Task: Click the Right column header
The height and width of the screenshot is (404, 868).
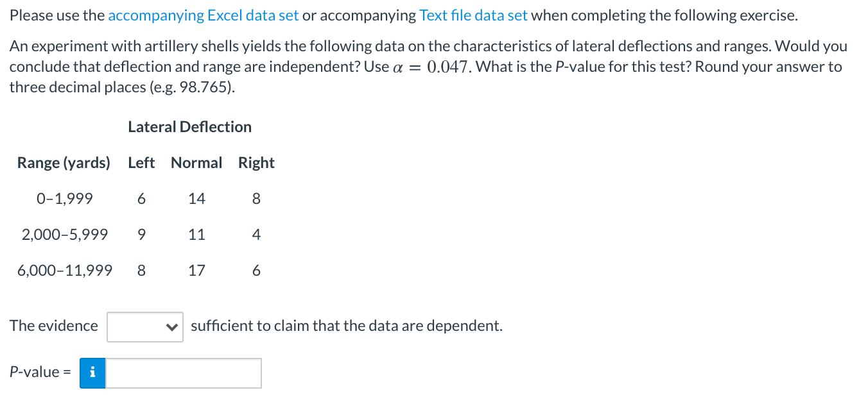Action: 256,163
